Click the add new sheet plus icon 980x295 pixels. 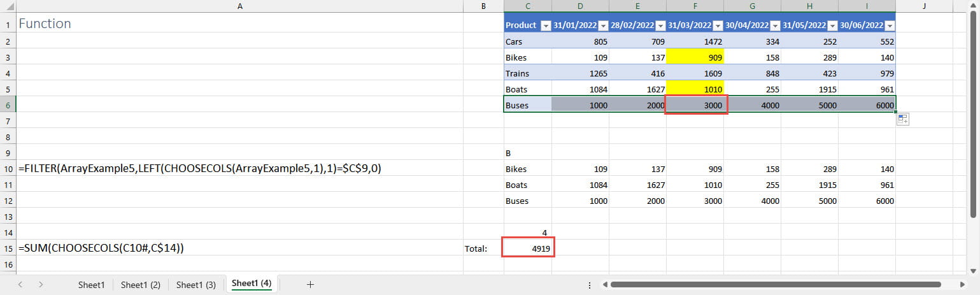pyautogui.click(x=310, y=284)
